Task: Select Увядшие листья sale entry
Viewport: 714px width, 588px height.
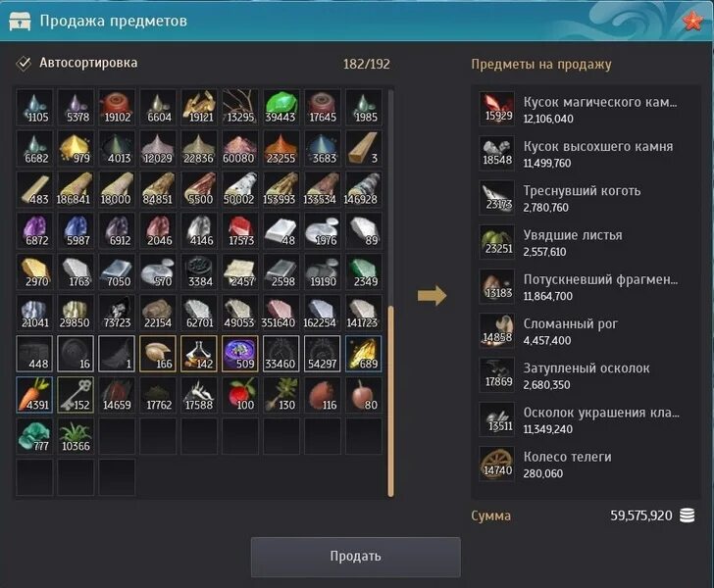Action: coord(586,243)
